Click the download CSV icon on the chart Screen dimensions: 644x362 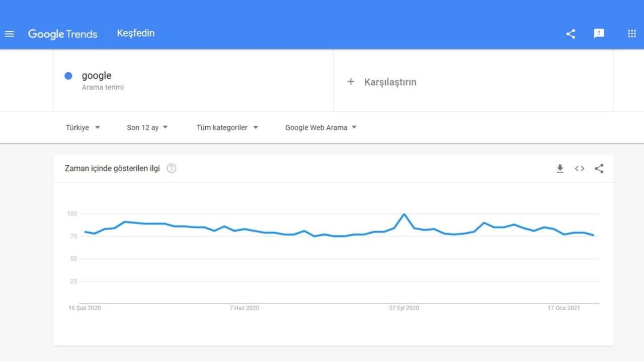[x=560, y=169]
